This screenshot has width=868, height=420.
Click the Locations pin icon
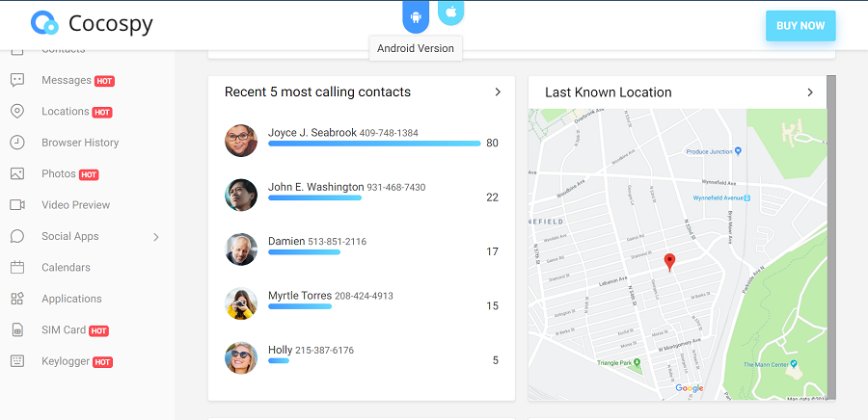pos(17,111)
